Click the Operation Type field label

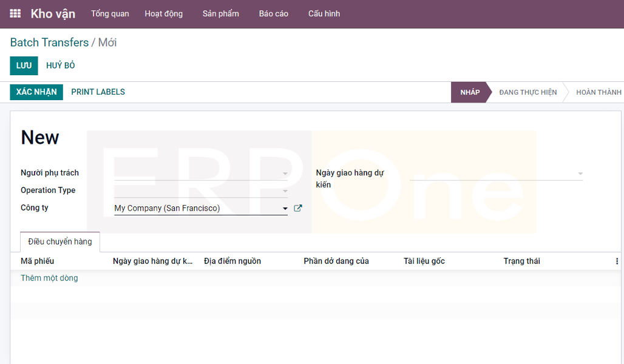tap(48, 190)
